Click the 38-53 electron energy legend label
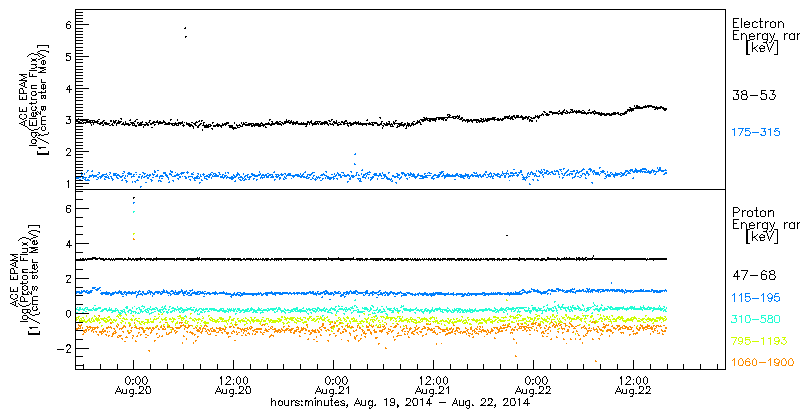 point(754,95)
